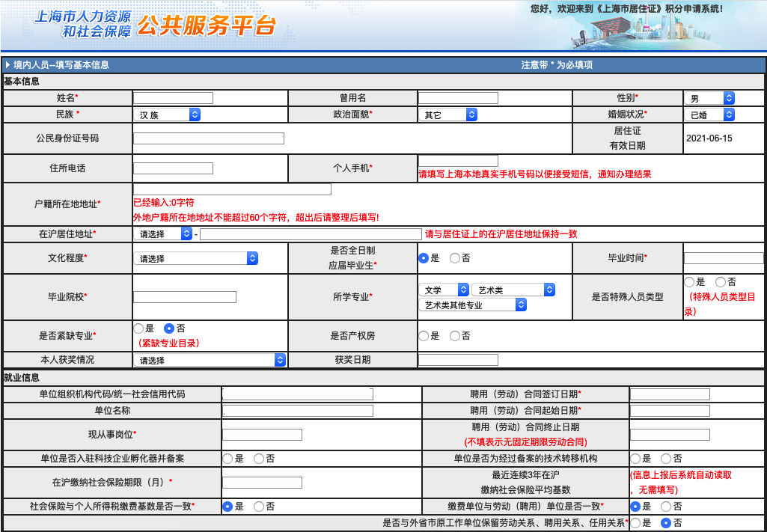Select 是 for 技术转移机构
The width and height of the screenshot is (767, 532).
pyautogui.click(x=635, y=459)
